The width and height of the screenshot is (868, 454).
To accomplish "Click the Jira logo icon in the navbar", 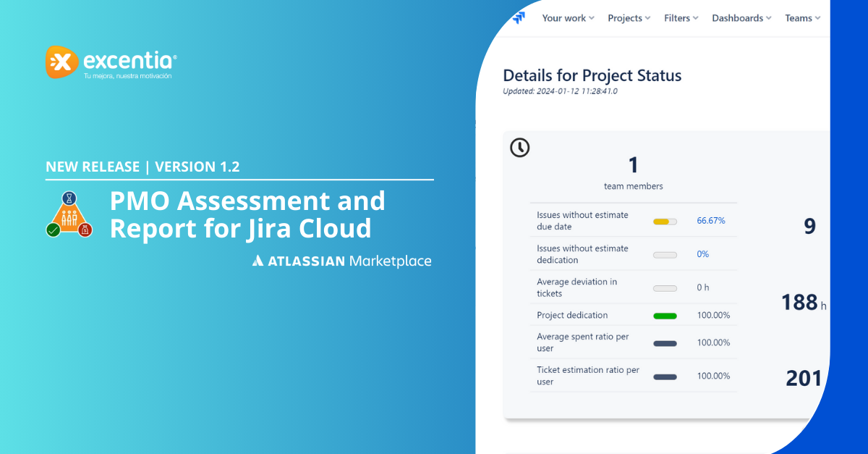I will click(519, 18).
